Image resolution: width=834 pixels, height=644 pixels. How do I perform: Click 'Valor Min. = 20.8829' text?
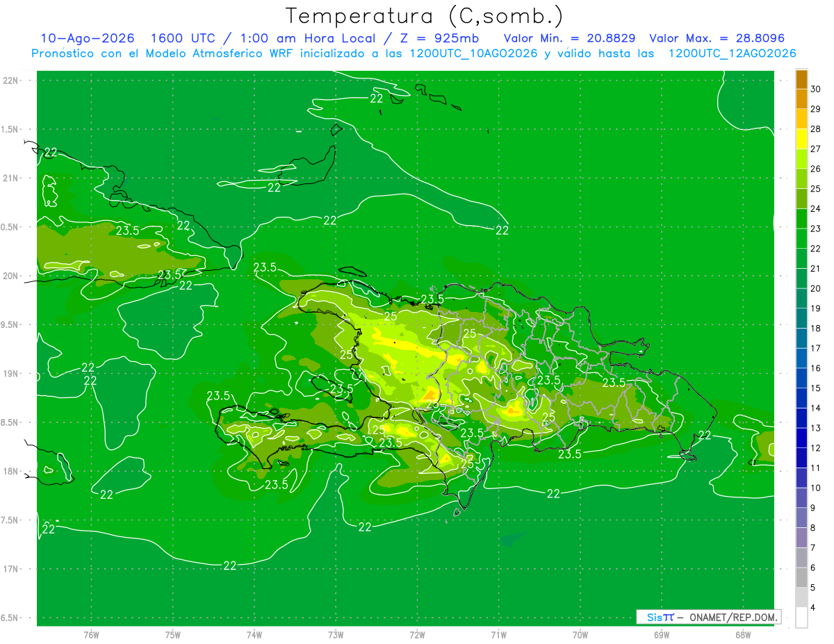coord(569,38)
